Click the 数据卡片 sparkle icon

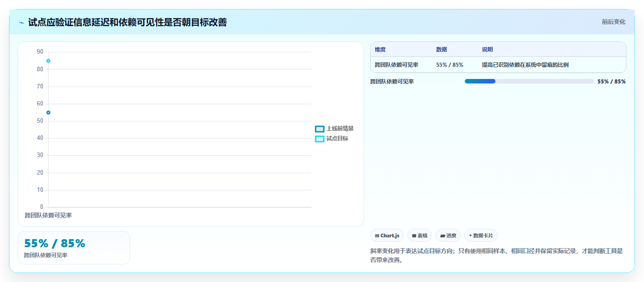click(x=470, y=236)
